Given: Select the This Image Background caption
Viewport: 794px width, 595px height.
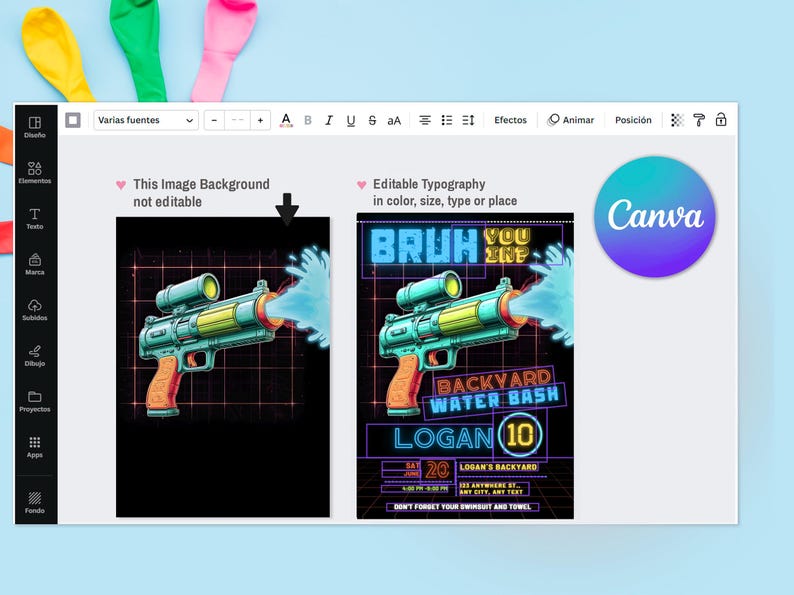Looking at the screenshot, I should pos(201,193).
